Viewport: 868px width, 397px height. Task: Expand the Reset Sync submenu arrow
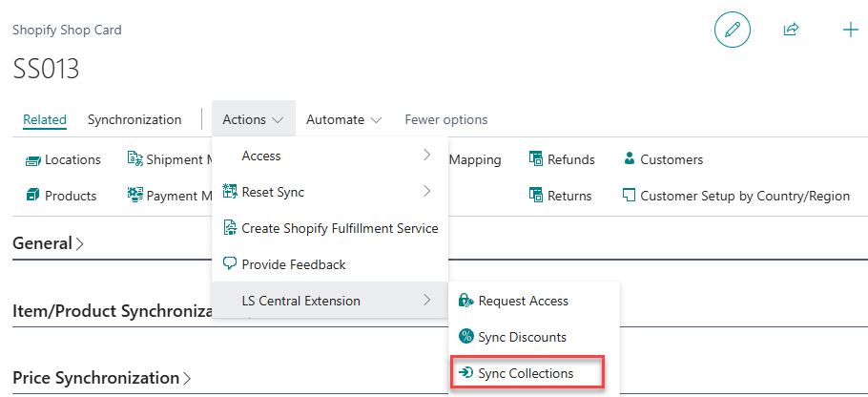point(426,192)
